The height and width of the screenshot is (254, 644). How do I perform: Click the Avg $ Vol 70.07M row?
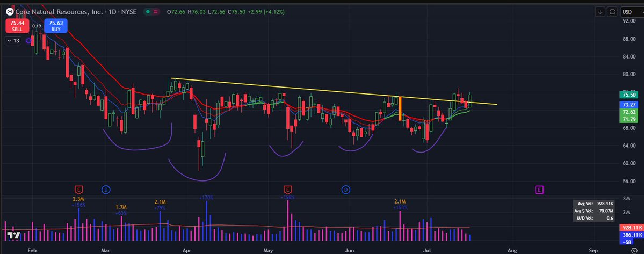594,211
